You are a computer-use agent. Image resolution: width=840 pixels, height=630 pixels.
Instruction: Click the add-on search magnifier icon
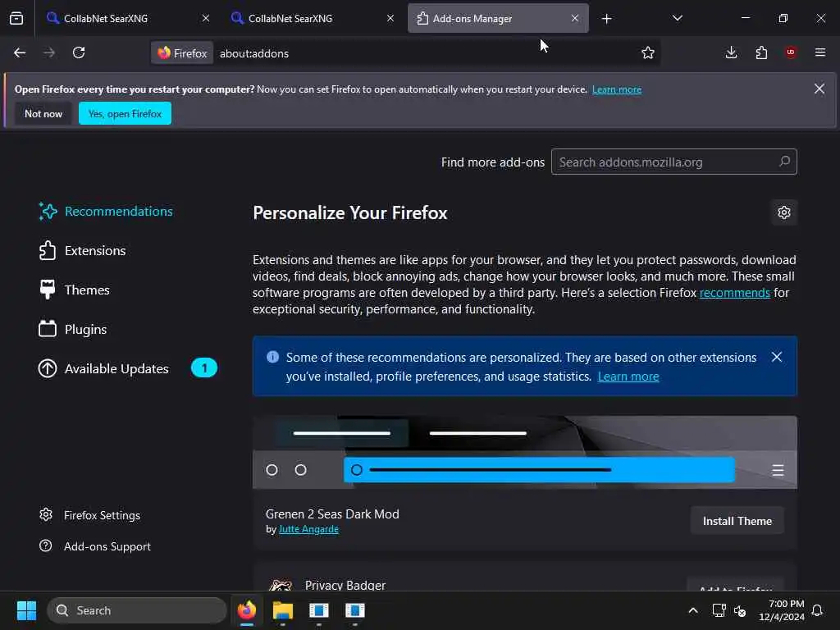(x=784, y=162)
